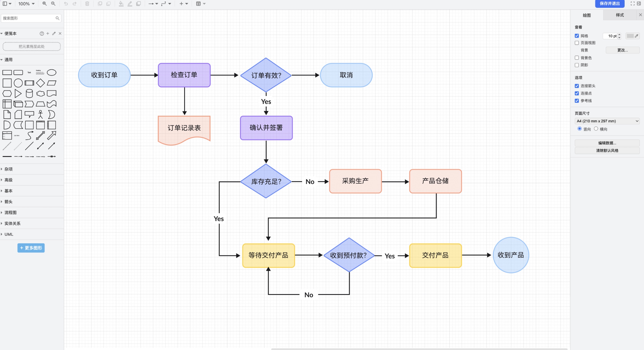
Task: Click the redo arrow in toolbar
Action: coord(74,4)
